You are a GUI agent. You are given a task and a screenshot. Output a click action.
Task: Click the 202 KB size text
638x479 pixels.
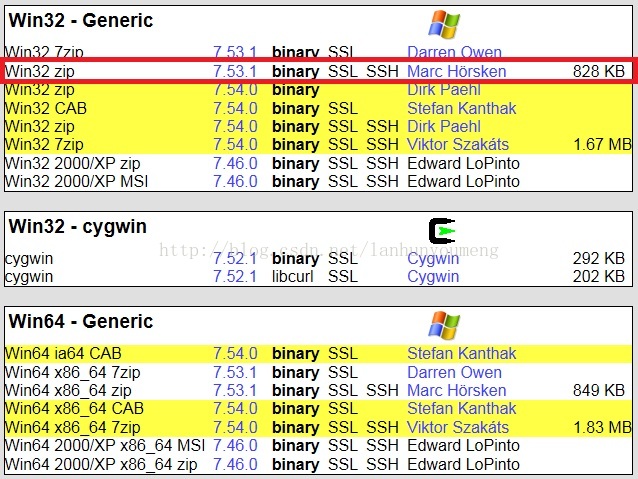[x=599, y=277]
